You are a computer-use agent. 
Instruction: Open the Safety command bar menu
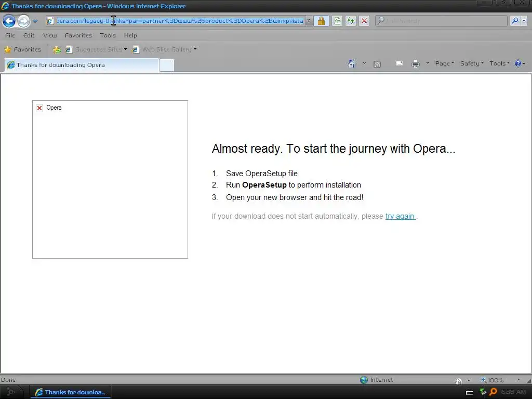click(472, 63)
